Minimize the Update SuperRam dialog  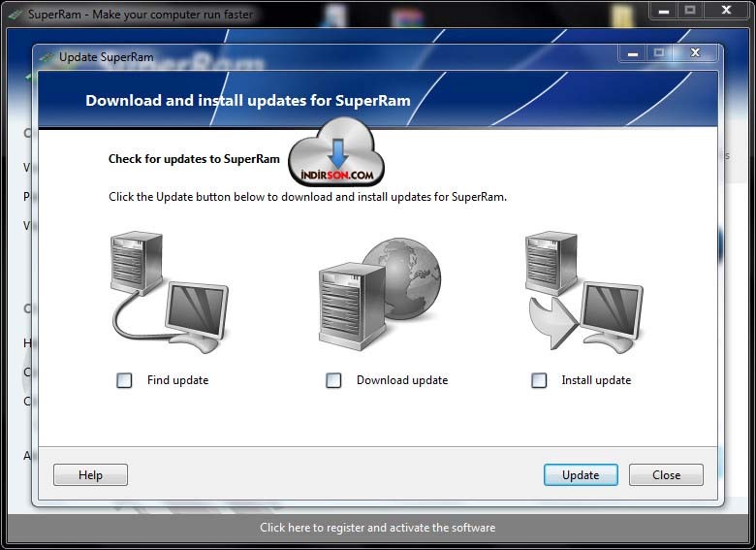633,53
